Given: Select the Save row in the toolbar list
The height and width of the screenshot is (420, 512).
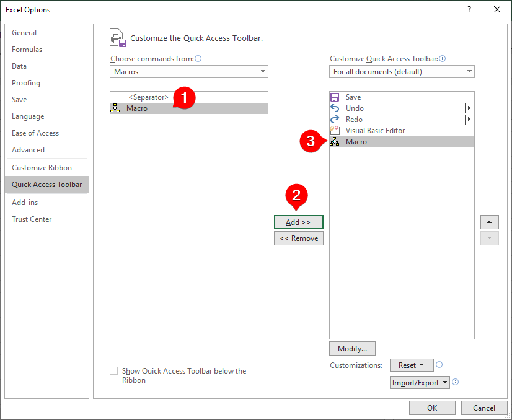Looking at the screenshot, I should tap(402, 97).
